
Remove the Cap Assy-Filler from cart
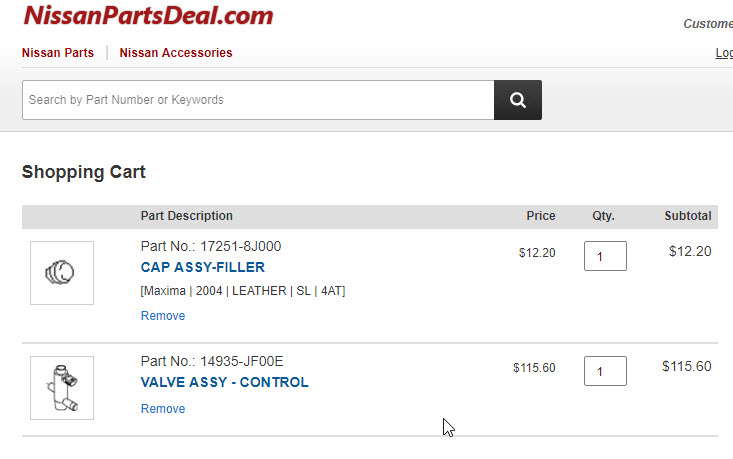(x=163, y=316)
